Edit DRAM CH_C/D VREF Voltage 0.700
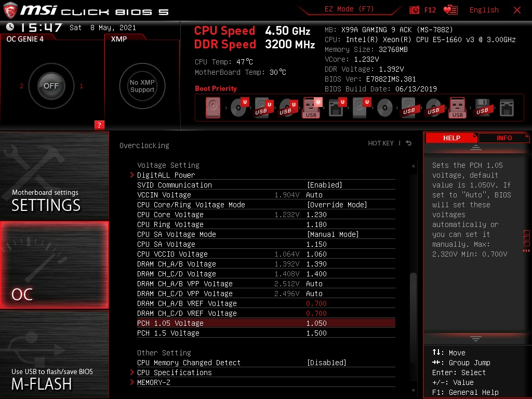Image resolution: width=532 pixels, height=399 pixels. pyautogui.click(x=316, y=313)
